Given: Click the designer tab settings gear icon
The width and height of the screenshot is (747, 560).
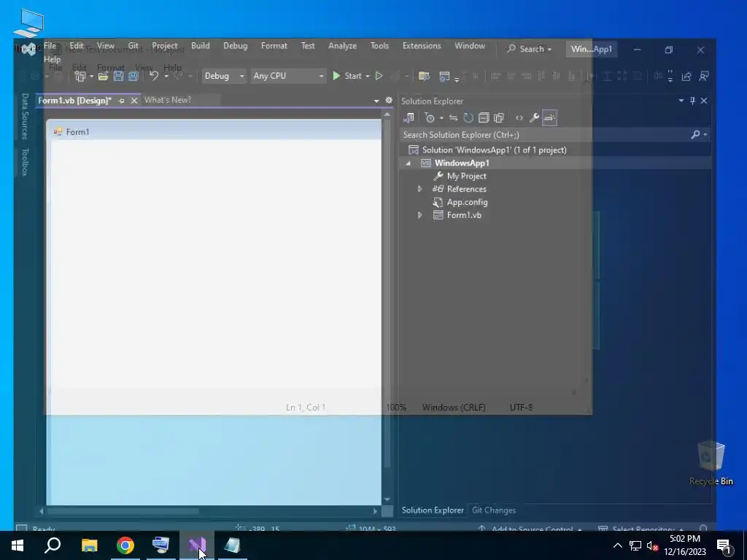Looking at the screenshot, I should 389,100.
